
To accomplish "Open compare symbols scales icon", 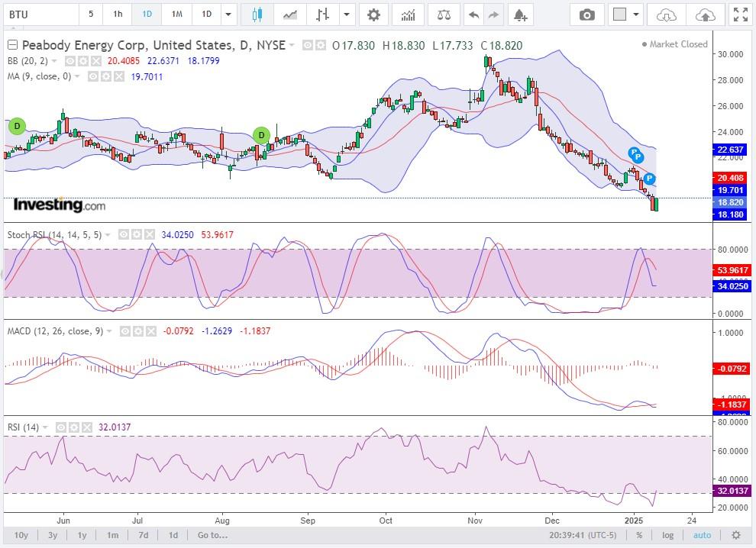I will click(x=444, y=15).
